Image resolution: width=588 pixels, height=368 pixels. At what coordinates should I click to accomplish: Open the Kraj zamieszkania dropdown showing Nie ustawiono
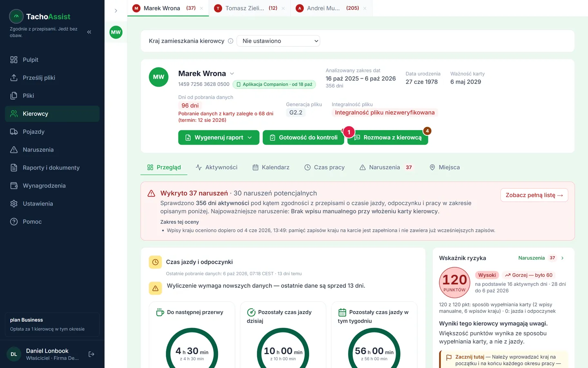tap(278, 41)
